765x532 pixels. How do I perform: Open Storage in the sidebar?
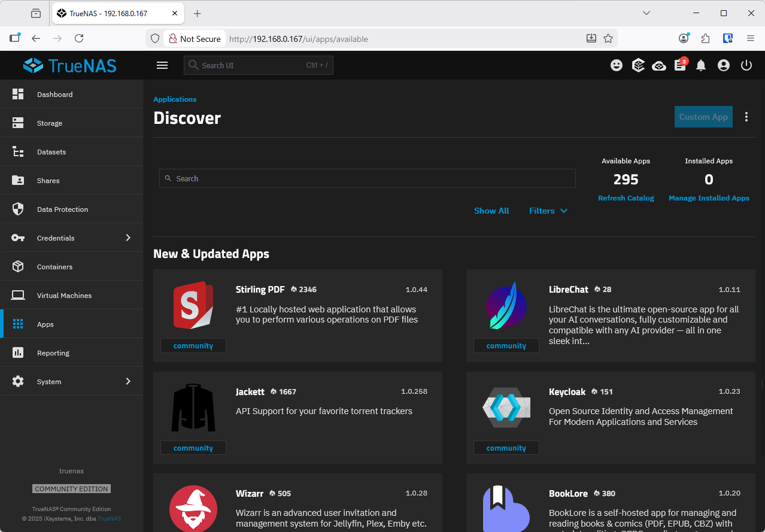pyautogui.click(x=72, y=123)
